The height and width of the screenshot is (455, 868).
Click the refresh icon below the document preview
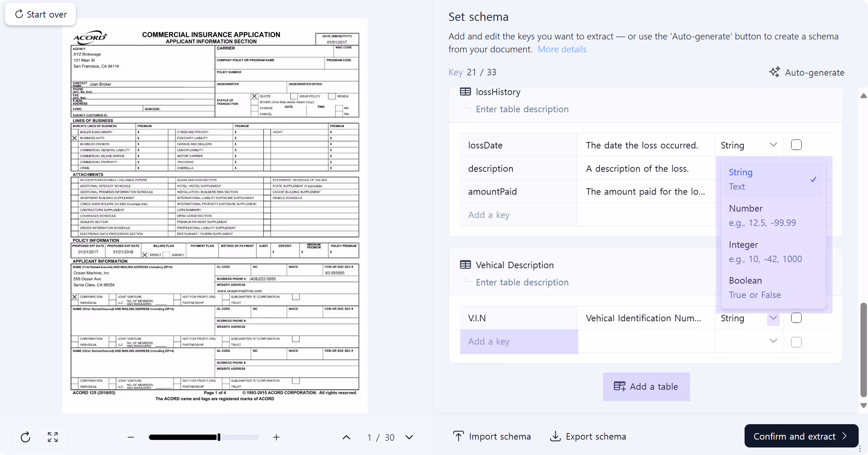[25, 437]
